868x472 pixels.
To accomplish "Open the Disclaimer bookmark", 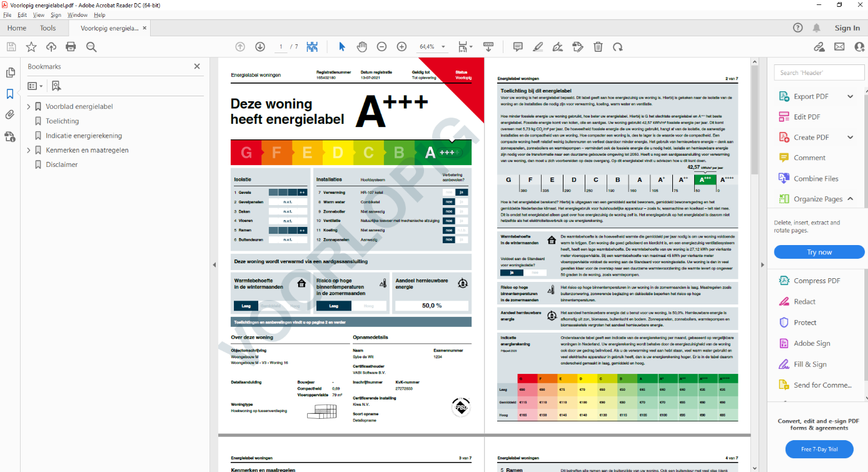I will (62, 164).
